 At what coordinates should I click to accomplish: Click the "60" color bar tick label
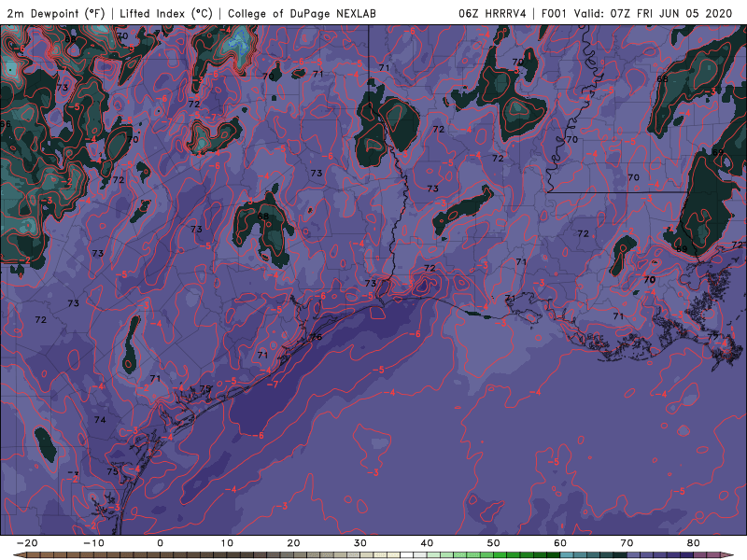(560, 543)
